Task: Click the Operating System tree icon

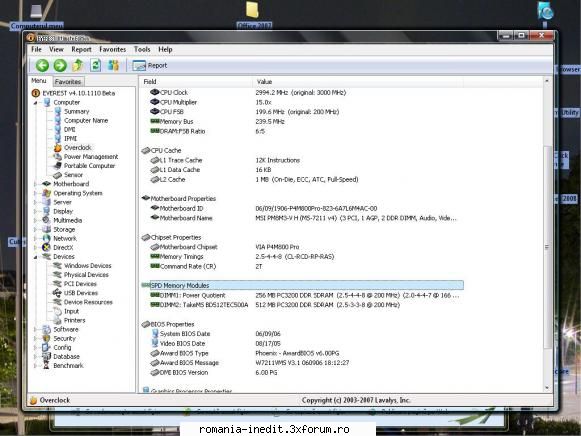Action: pos(46,193)
